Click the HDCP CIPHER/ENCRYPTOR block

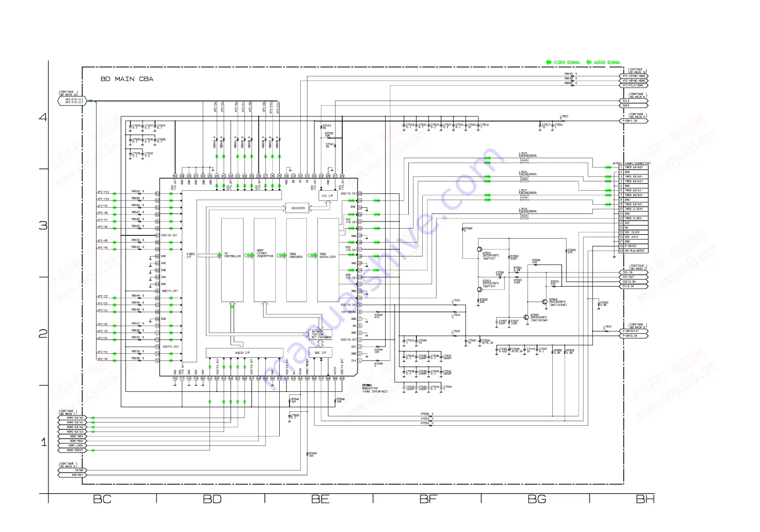click(265, 260)
